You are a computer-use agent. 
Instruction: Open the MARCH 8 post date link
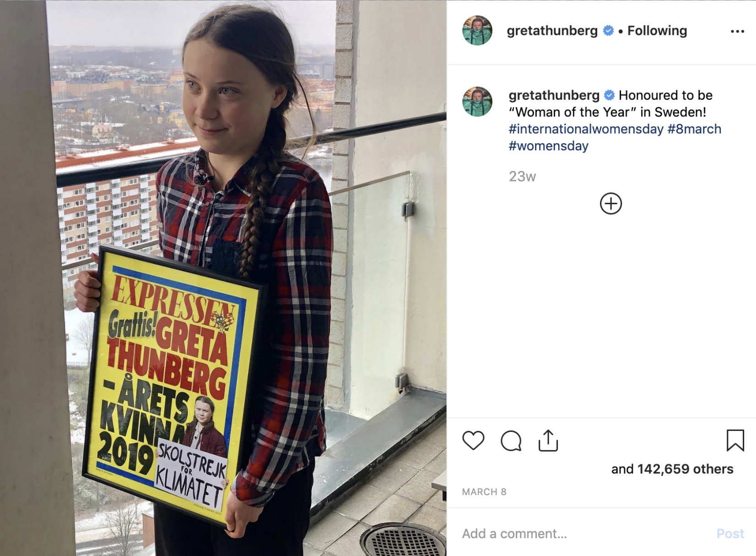[x=484, y=492]
